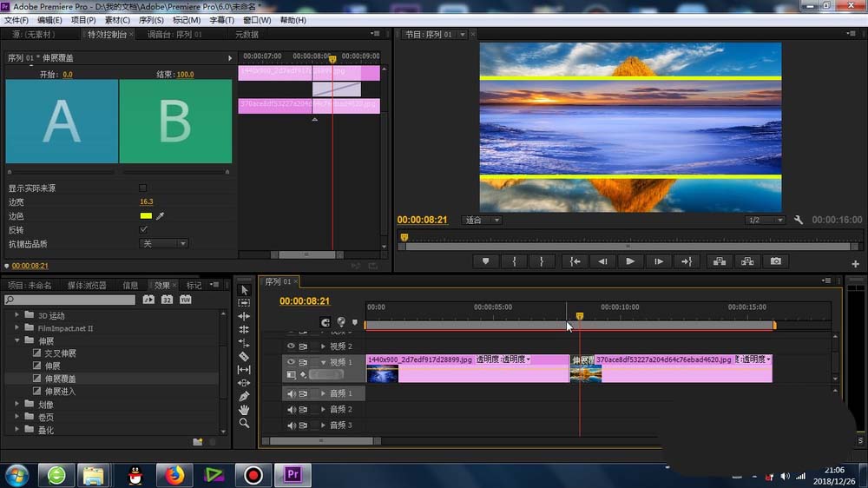Toggle sync lock on 视频 2 track
This screenshot has width=868, height=488.
[x=303, y=346]
